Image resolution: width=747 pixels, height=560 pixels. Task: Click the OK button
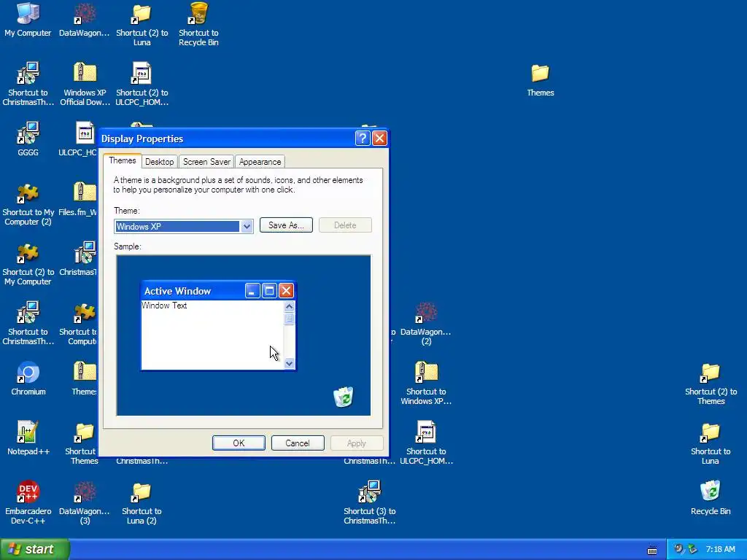pyautogui.click(x=239, y=443)
